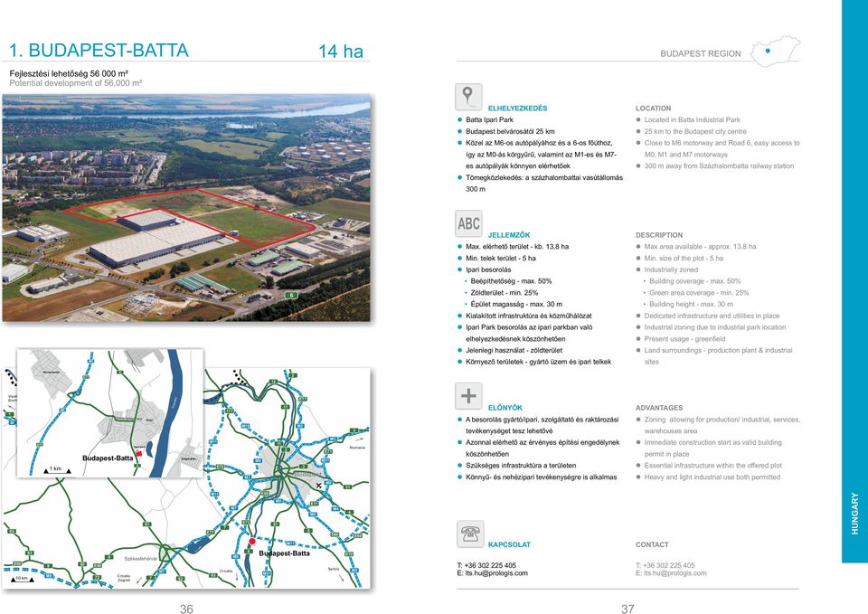Open the inset local map
Image resolution: width=868 pixels, height=614 pixels.
pyautogui.click(x=109, y=413)
